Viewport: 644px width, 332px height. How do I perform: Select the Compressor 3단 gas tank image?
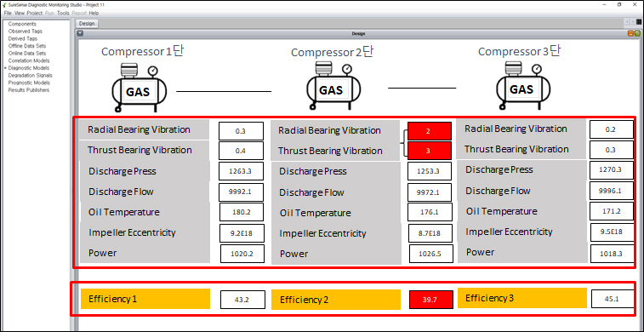pos(523,86)
